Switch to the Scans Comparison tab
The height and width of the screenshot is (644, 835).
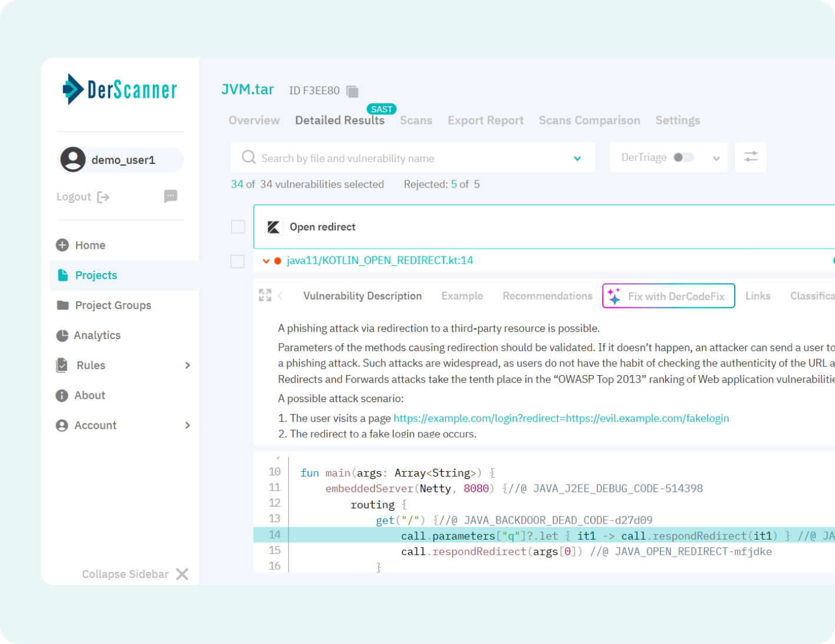589,120
